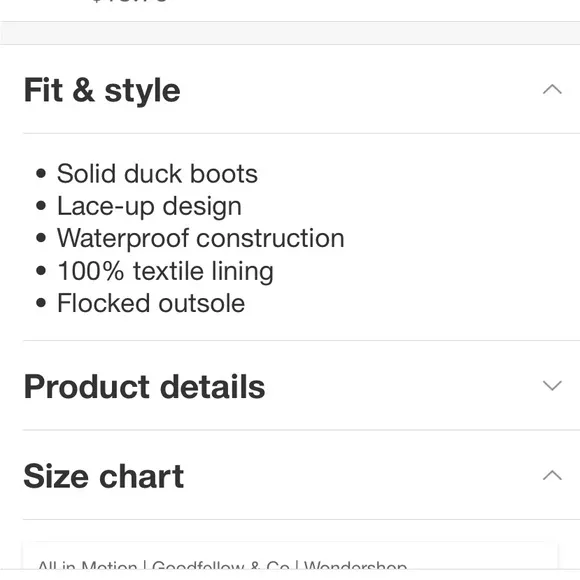This screenshot has width=580, height=580.
Task: Click the All in Motion brand text
Action: (87, 567)
